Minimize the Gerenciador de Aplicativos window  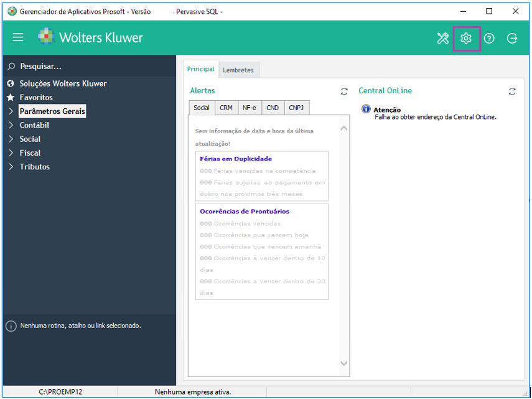[463, 12]
